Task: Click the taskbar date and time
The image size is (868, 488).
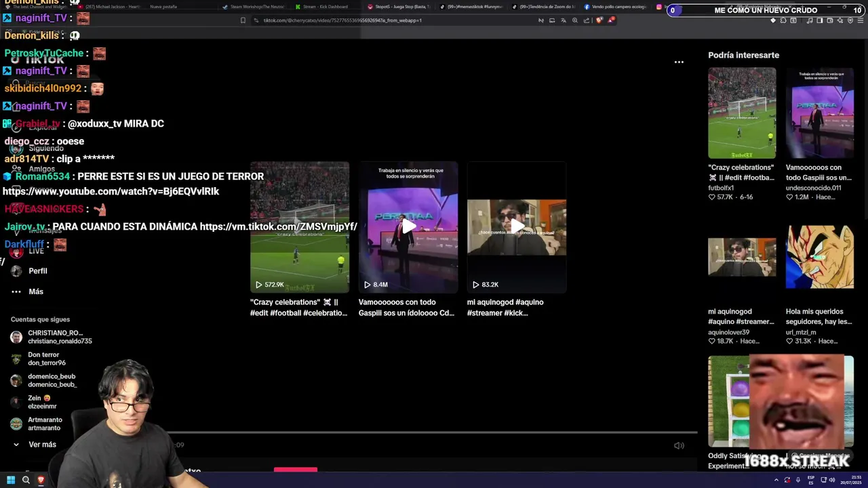Action: coord(852,480)
